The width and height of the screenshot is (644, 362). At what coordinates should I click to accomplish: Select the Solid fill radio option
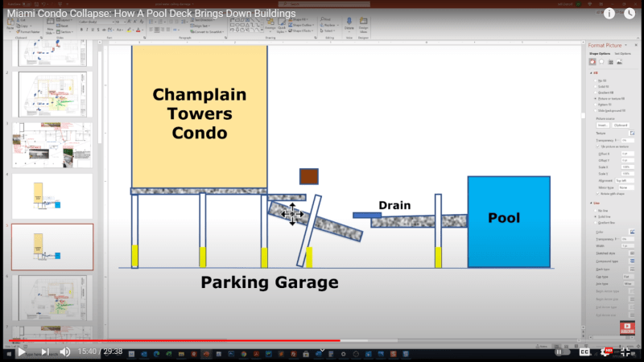596,87
